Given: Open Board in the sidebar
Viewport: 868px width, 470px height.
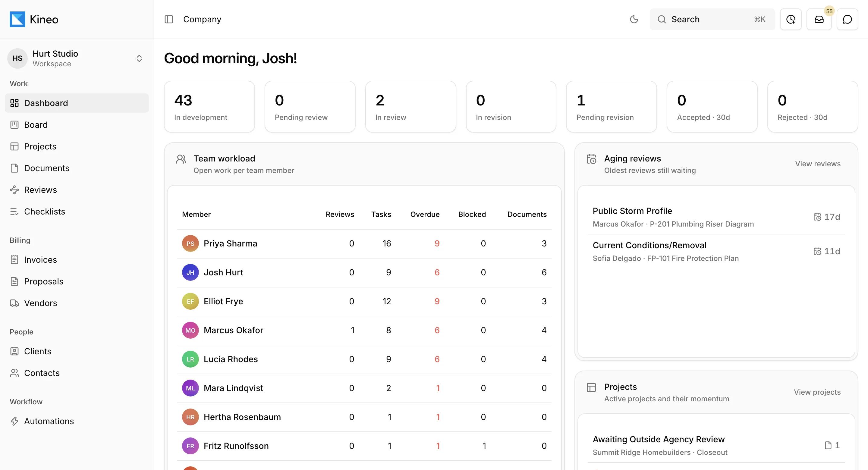Looking at the screenshot, I should (77, 125).
